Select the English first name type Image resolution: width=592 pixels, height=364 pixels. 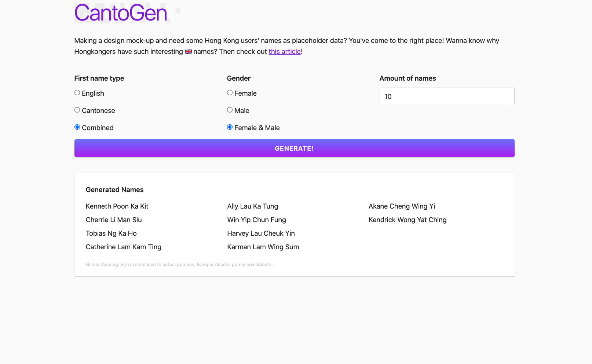[77, 93]
